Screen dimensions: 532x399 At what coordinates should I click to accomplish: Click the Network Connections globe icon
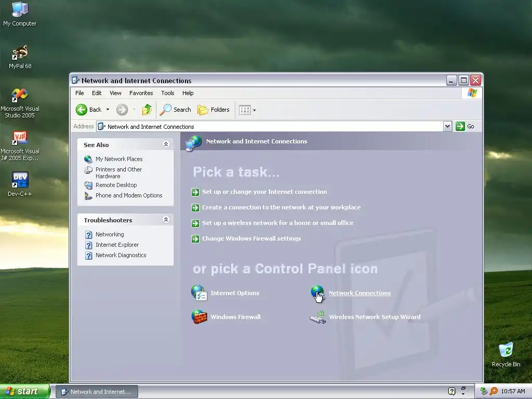point(318,293)
